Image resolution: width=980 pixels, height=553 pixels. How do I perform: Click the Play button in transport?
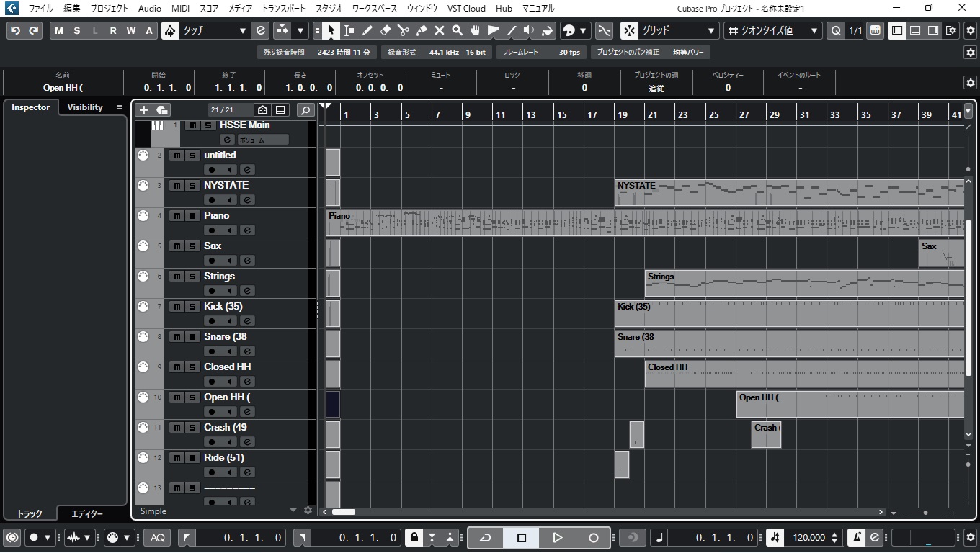tap(557, 538)
